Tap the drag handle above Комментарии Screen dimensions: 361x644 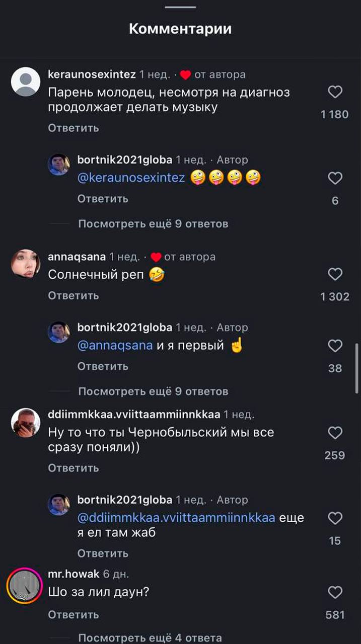point(180,7)
